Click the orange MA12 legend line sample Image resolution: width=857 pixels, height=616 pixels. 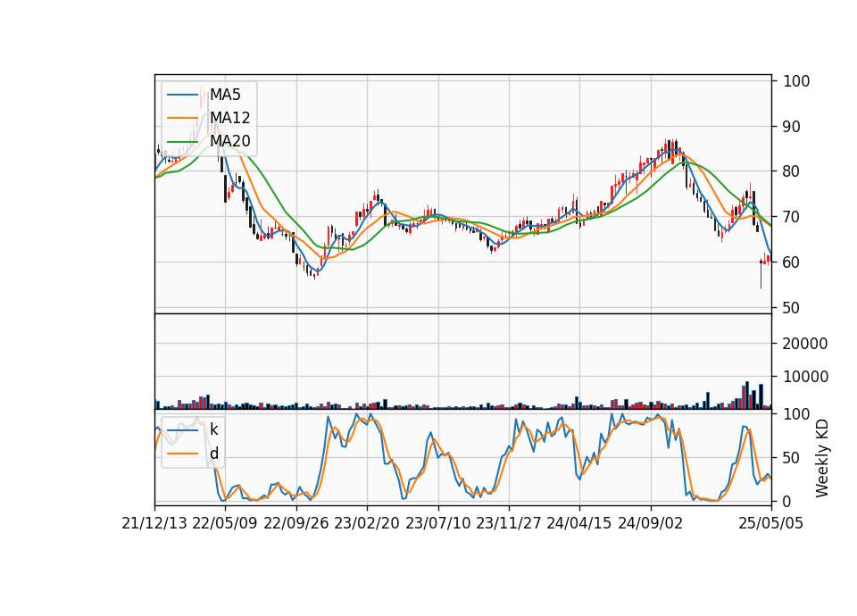(x=182, y=118)
